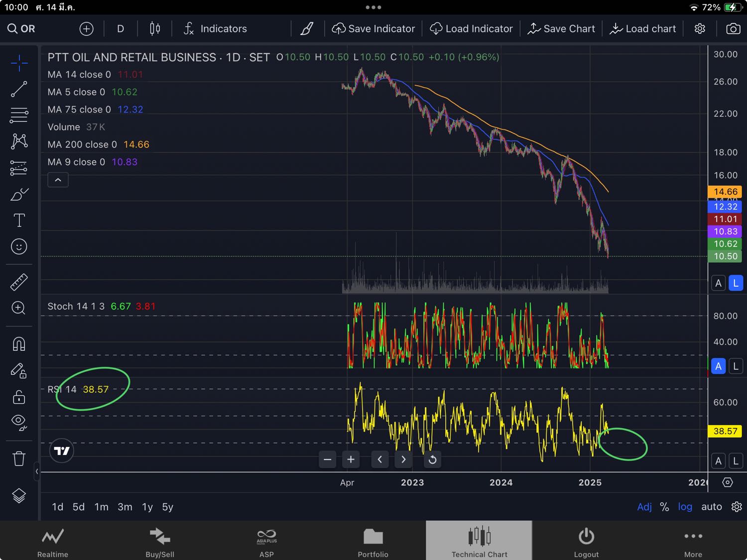Change the candlestick chart style
This screenshot has width=747, height=560.
coord(155,29)
